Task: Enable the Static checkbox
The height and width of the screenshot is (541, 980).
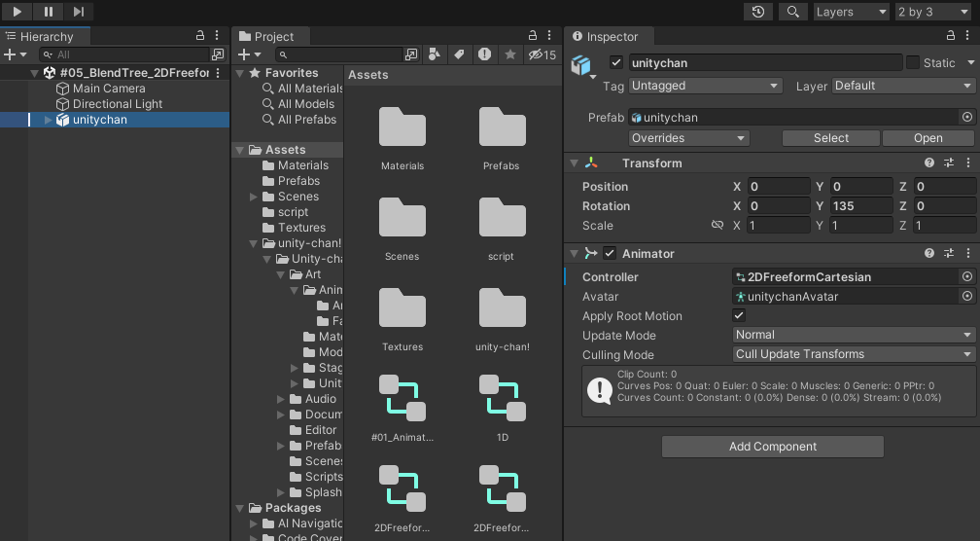Action: (x=913, y=62)
